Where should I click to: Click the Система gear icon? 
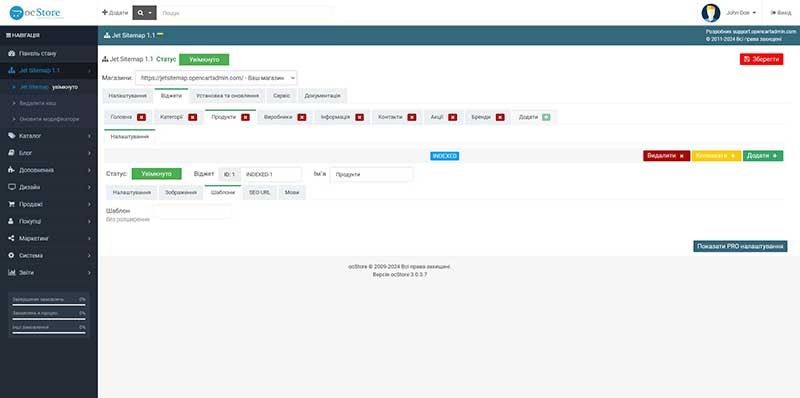[x=12, y=255]
